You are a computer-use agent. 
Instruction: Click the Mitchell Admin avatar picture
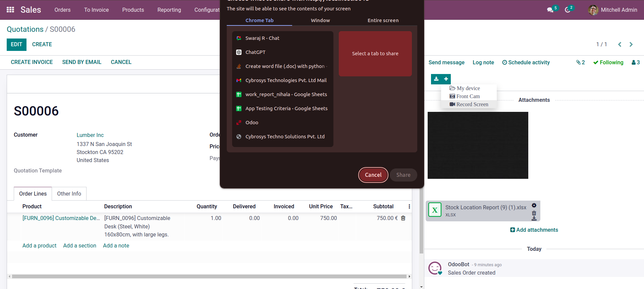[593, 10]
